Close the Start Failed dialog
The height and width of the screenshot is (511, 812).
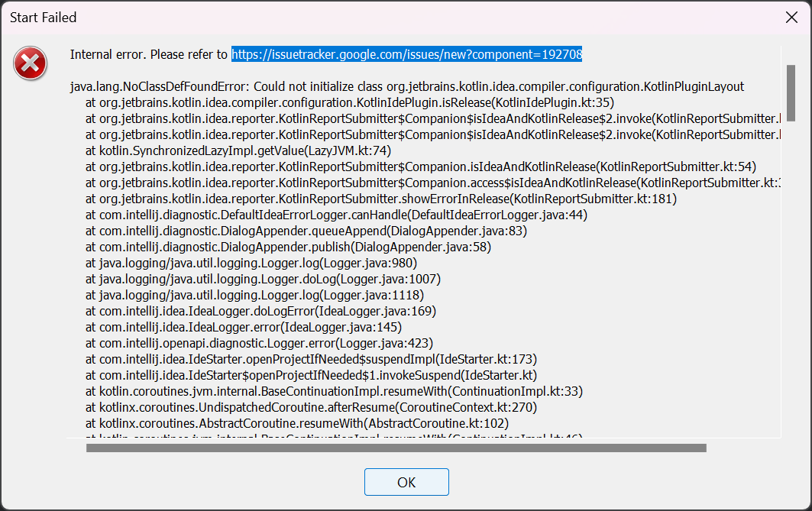pos(792,17)
